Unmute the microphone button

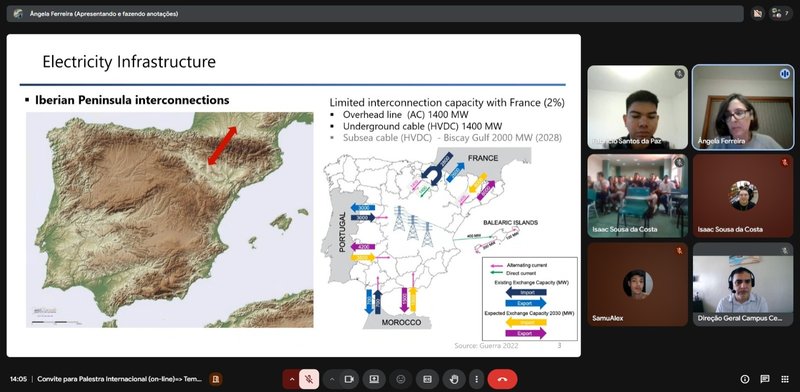pos(309,379)
